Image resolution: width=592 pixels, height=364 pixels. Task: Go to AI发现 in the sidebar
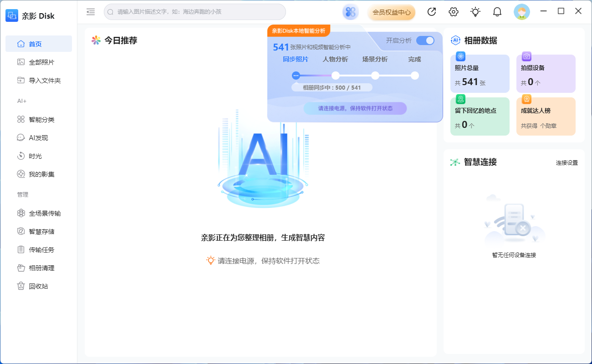(38, 138)
